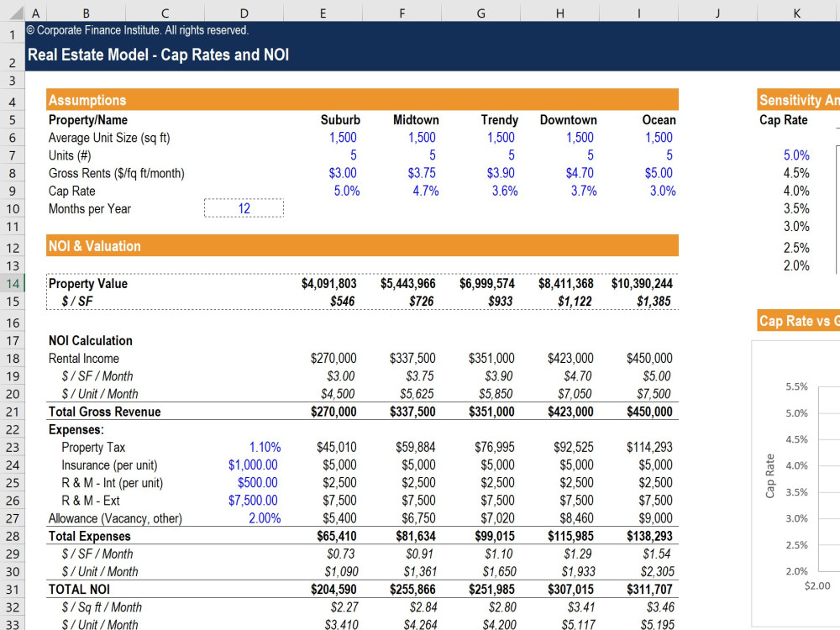Click the Corporate Finance Institute copyright cell

(138, 30)
